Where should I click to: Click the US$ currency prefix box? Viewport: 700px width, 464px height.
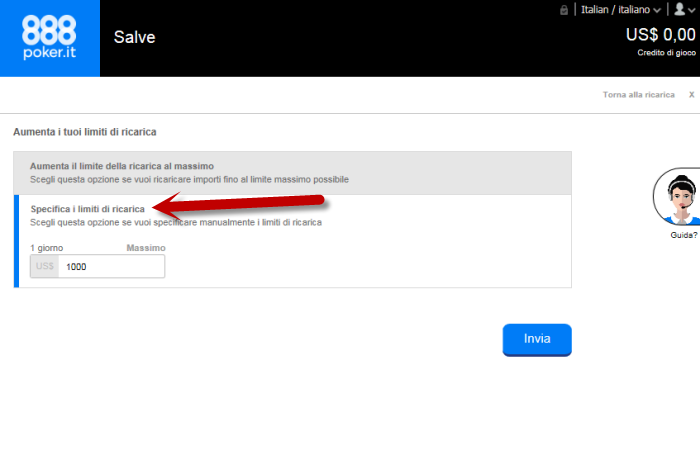click(x=45, y=267)
